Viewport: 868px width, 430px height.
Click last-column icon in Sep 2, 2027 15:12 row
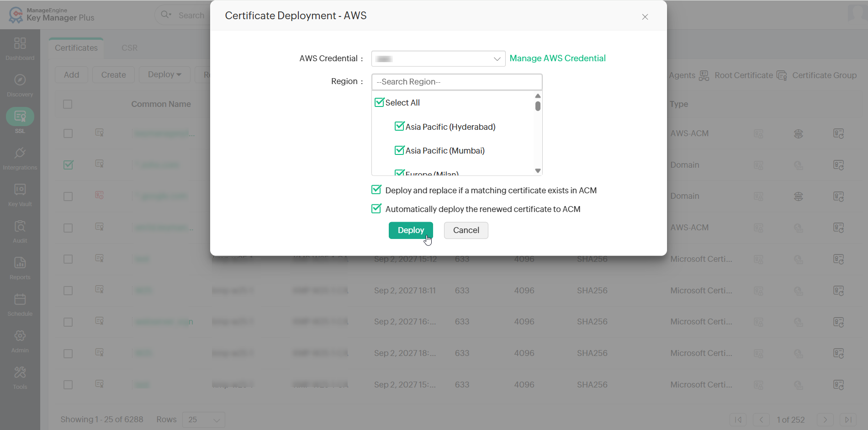pos(838,259)
